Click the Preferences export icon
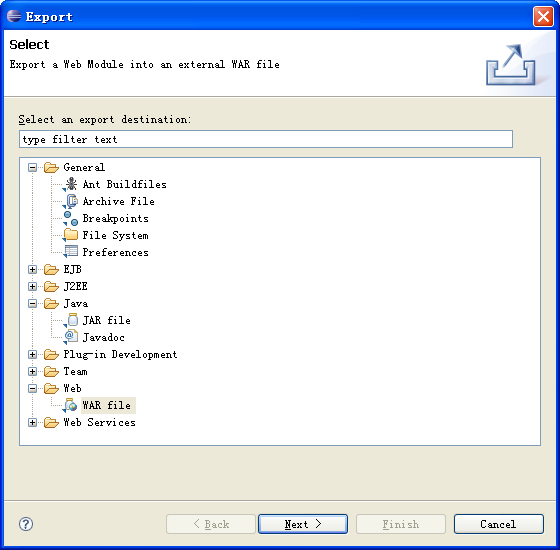 [71, 252]
